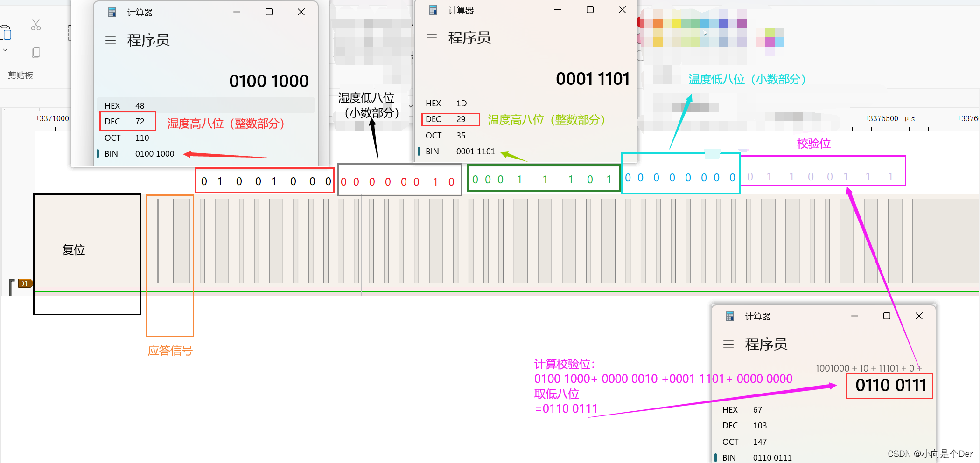Maximize the bottom-right calculator window

point(887,316)
